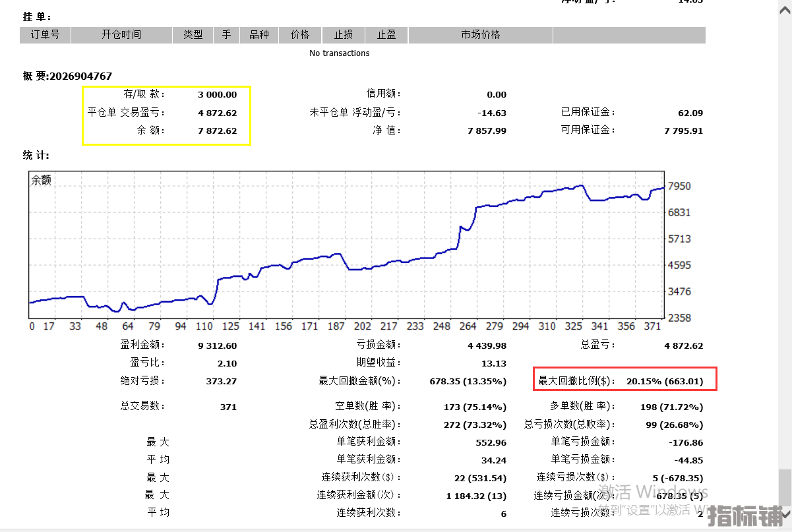Select the 已用保证金 value 62.09

click(690, 113)
